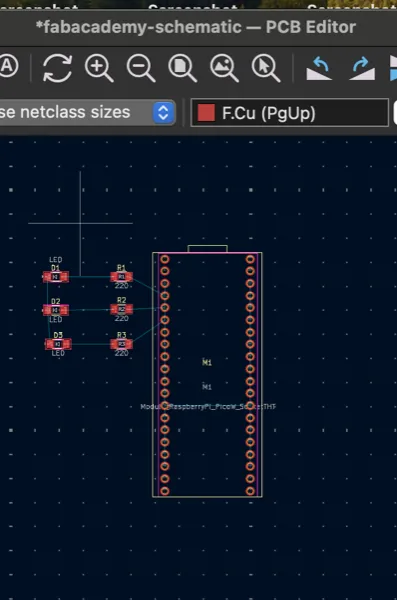397x600 pixels.
Task: Click the upper M1 reference label
Action: 207,362
